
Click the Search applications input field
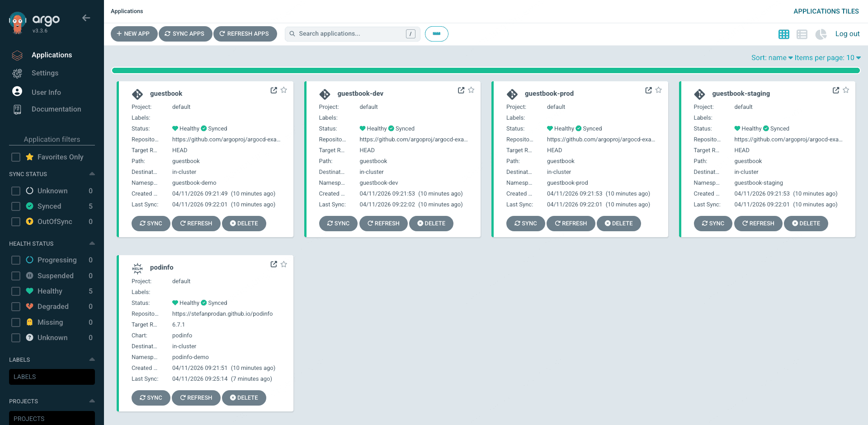tap(348, 33)
